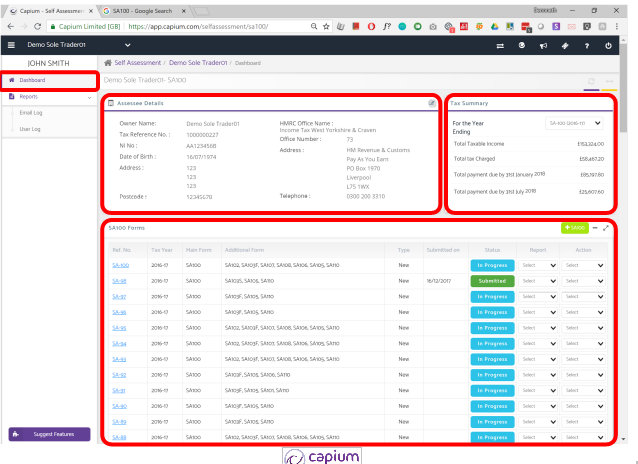638x464 pixels.
Task: Open the SA-90 reference link
Action: tap(120, 406)
